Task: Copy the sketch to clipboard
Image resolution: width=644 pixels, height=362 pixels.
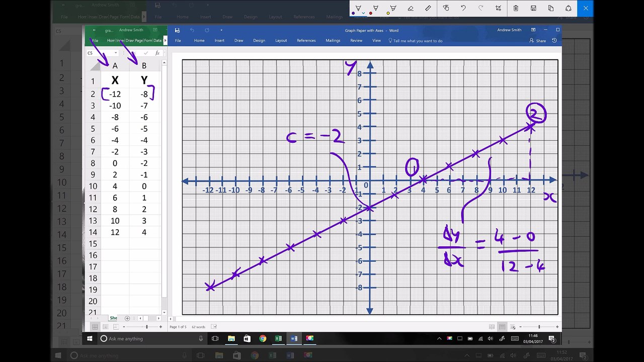Action: coord(551,8)
